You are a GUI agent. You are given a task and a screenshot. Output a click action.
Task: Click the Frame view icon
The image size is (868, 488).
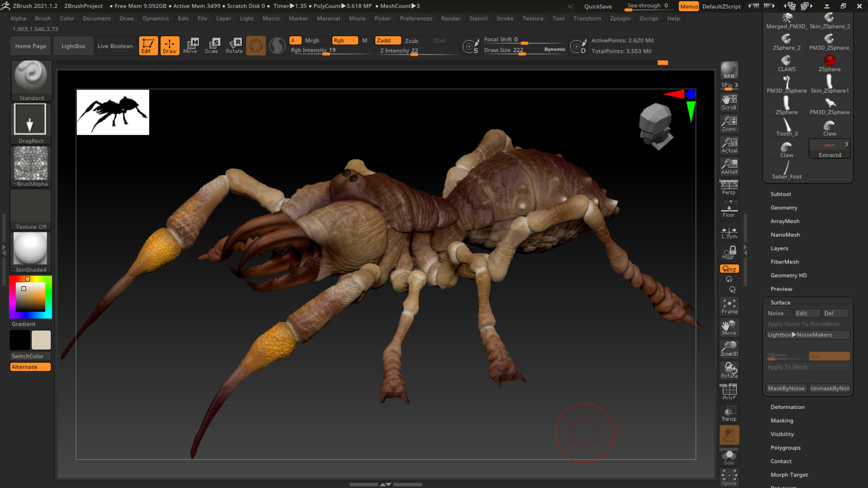point(729,306)
